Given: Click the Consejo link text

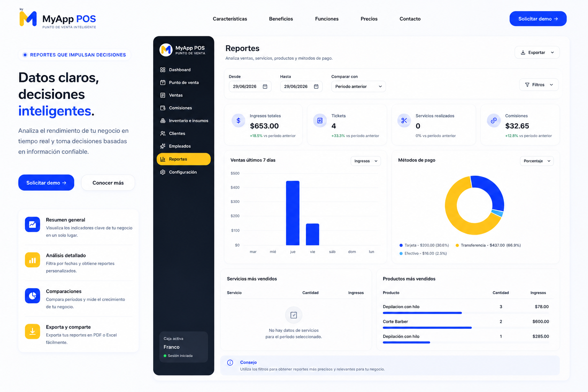Looking at the screenshot, I should coord(248,363).
